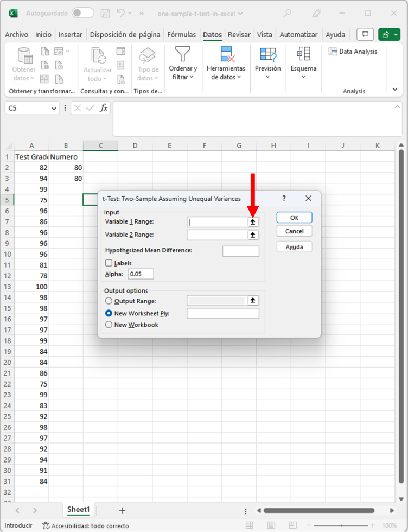Open the Name Box dropdown arrow
Screen dimensions: 408x532
click(54, 109)
